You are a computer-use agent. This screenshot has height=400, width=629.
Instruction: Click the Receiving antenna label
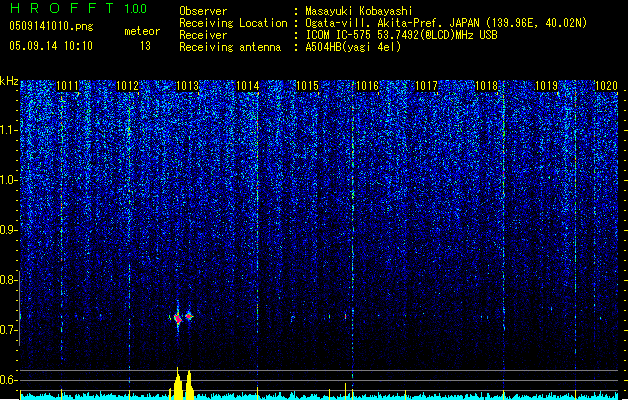tap(230, 47)
